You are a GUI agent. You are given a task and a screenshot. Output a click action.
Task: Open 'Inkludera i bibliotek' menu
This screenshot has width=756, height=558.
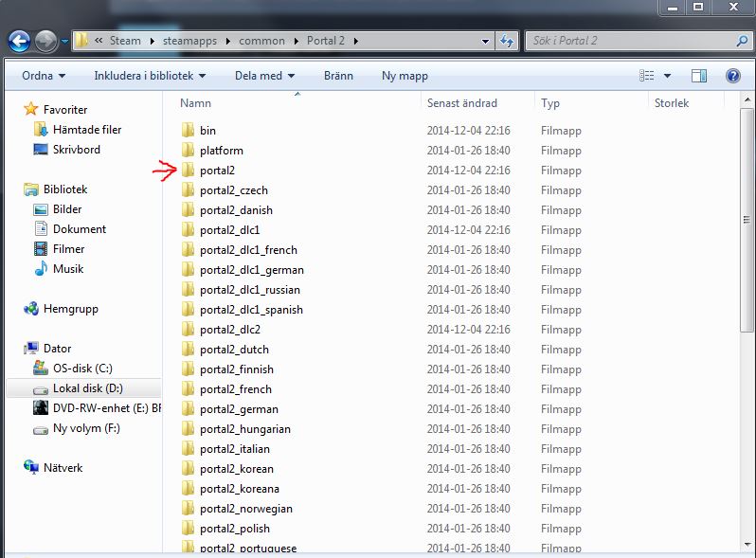click(x=150, y=76)
